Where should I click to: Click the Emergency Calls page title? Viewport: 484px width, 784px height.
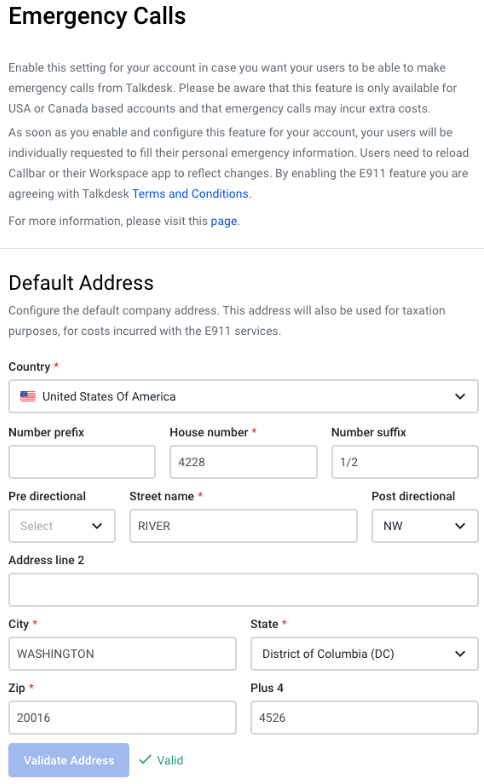coord(98,16)
